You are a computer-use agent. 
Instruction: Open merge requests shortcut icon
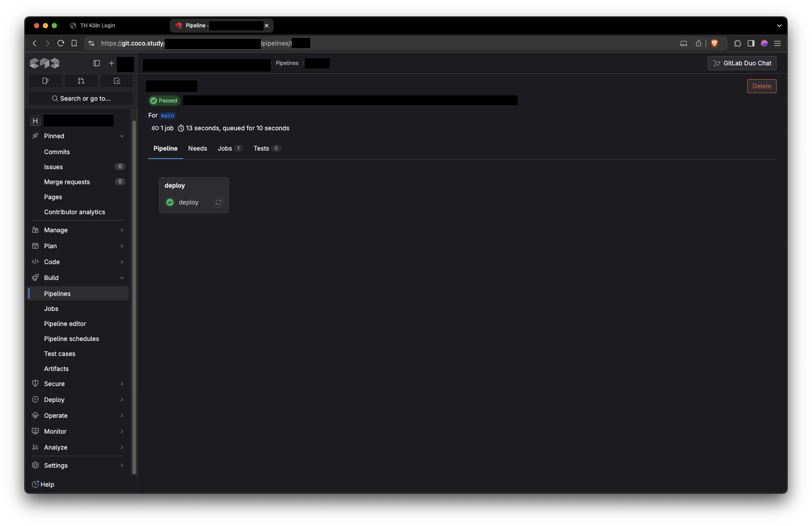pos(81,81)
